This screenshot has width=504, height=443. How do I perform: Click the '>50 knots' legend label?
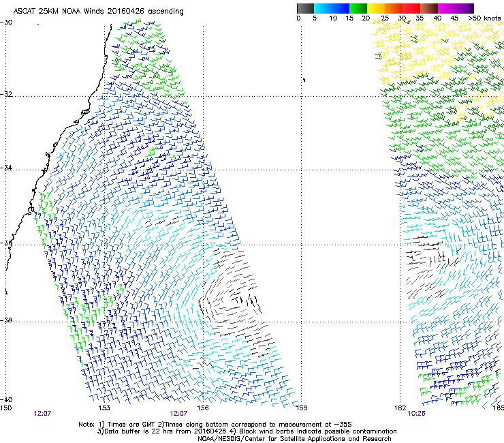(x=484, y=18)
